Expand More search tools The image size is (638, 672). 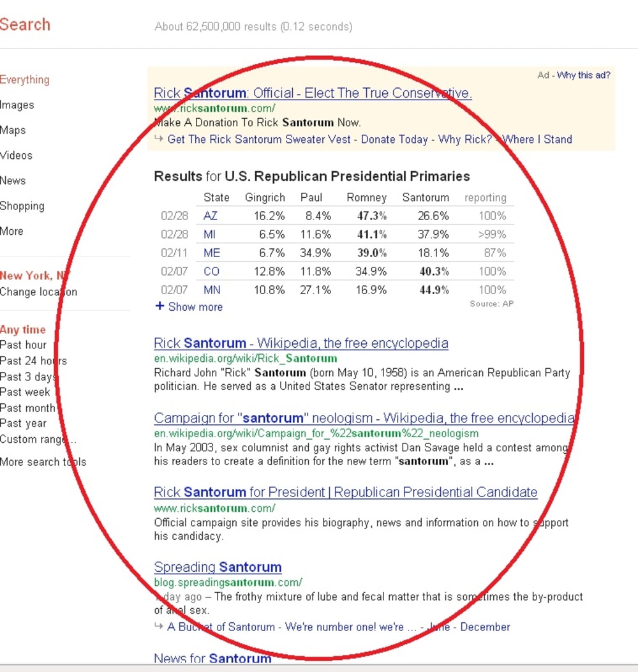click(x=43, y=462)
